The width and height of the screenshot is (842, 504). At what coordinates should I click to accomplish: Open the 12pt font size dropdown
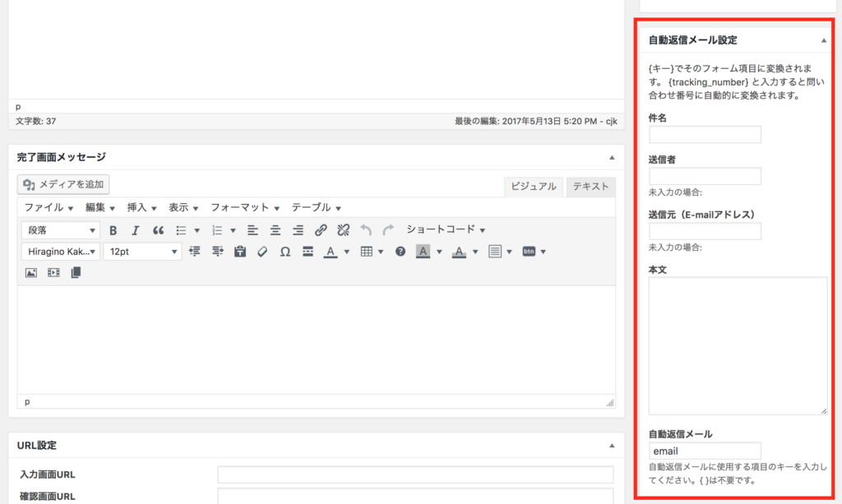coord(143,252)
